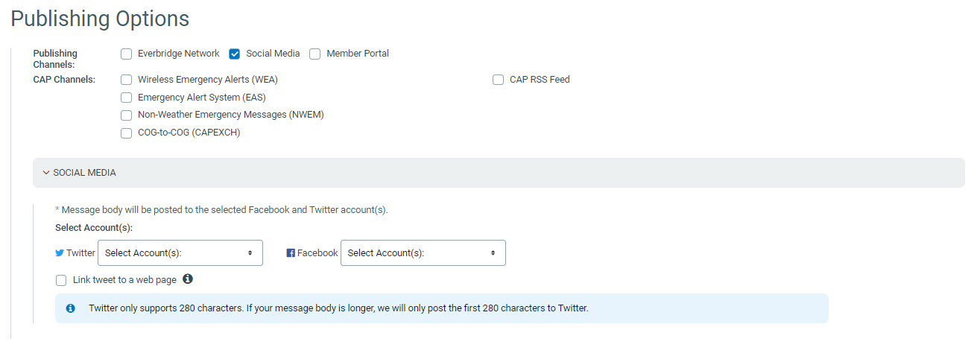The width and height of the screenshot is (980, 359).
Task: Open Twitter Select Account(s) dropdown
Action: (x=180, y=253)
